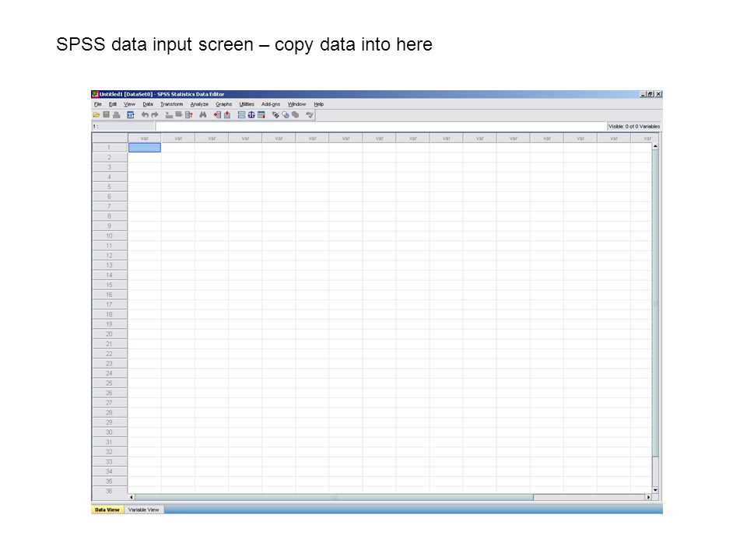
Task: Open the Window menu
Action: click(x=296, y=104)
